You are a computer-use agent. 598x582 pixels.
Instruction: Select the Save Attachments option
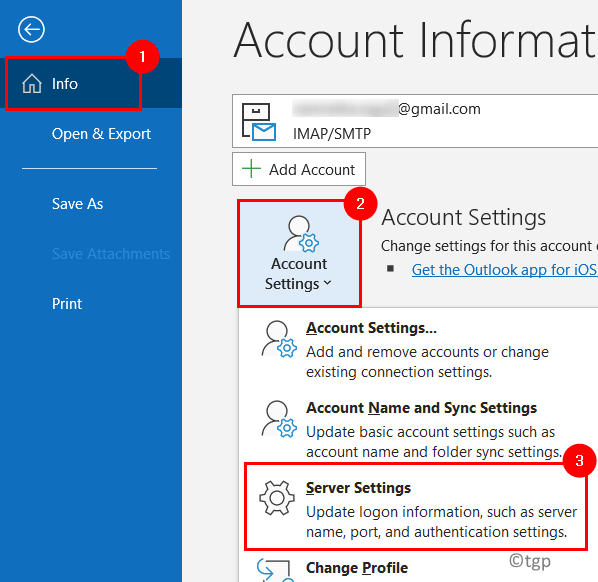click(x=111, y=254)
